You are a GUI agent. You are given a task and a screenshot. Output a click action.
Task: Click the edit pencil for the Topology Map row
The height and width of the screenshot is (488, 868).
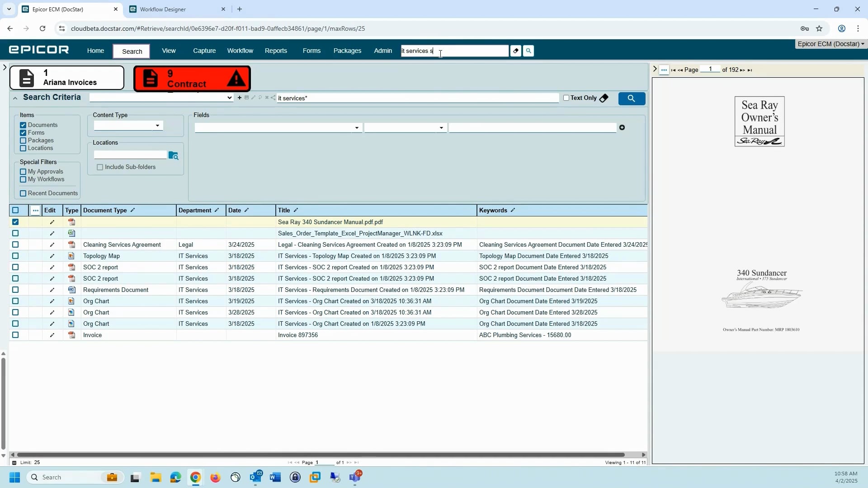pyautogui.click(x=52, y=256)
